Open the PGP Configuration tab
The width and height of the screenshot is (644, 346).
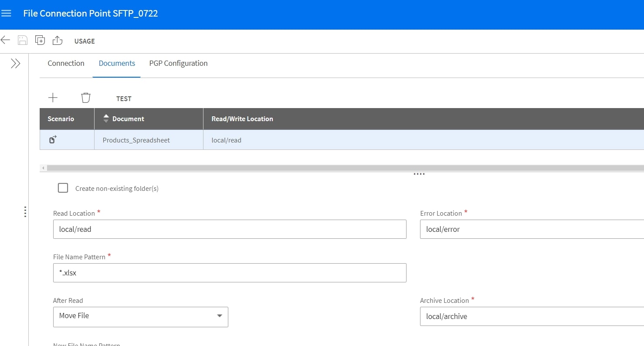point(178,63)
